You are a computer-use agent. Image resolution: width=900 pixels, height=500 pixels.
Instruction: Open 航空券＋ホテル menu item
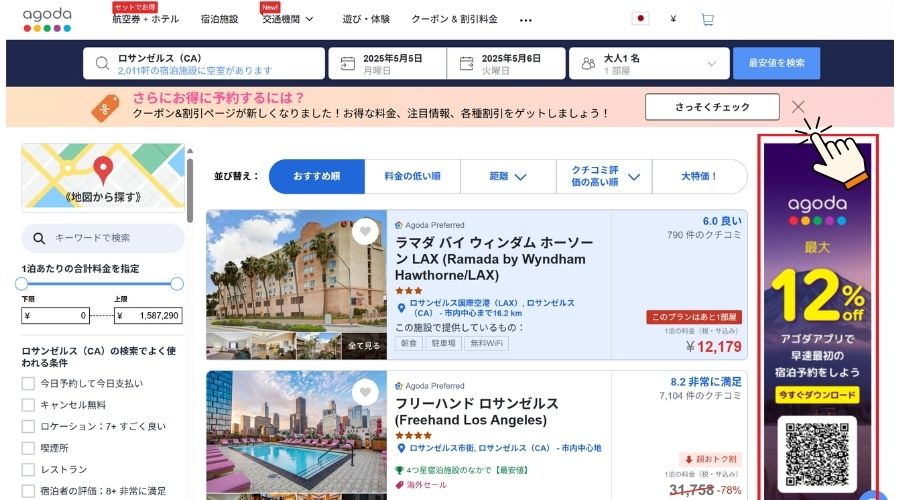(x=145, y=19)
